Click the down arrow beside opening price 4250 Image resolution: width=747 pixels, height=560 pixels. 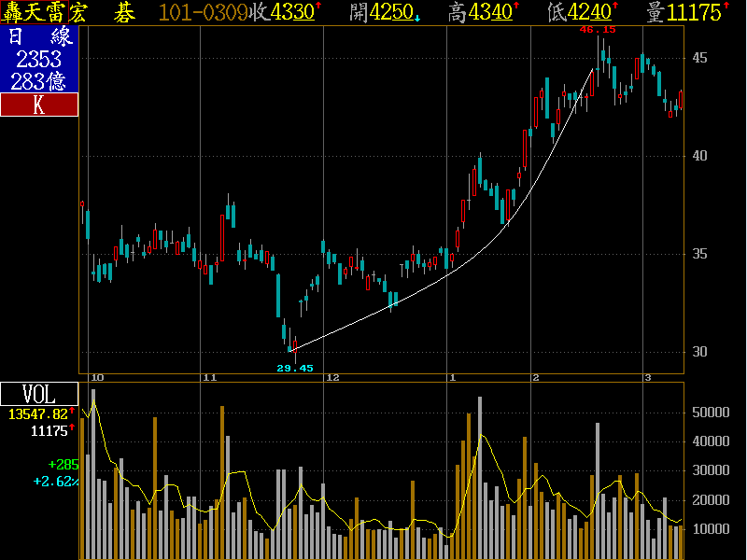click(417, 18)
